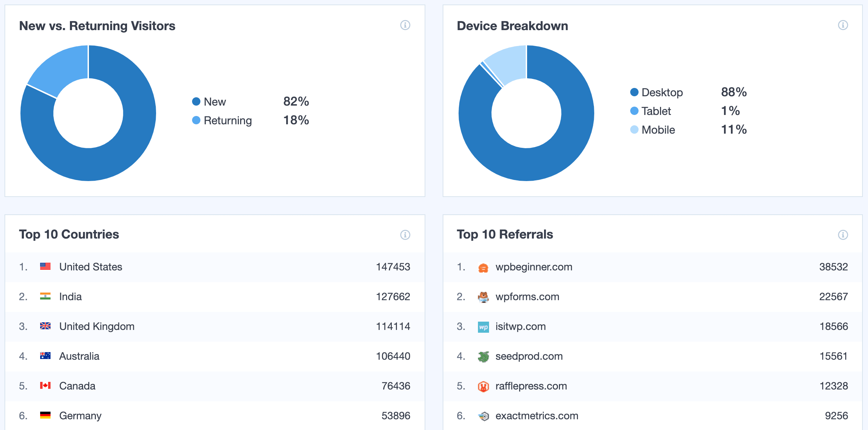Click the exactmetrics.com site icon

tap(484, 416)
